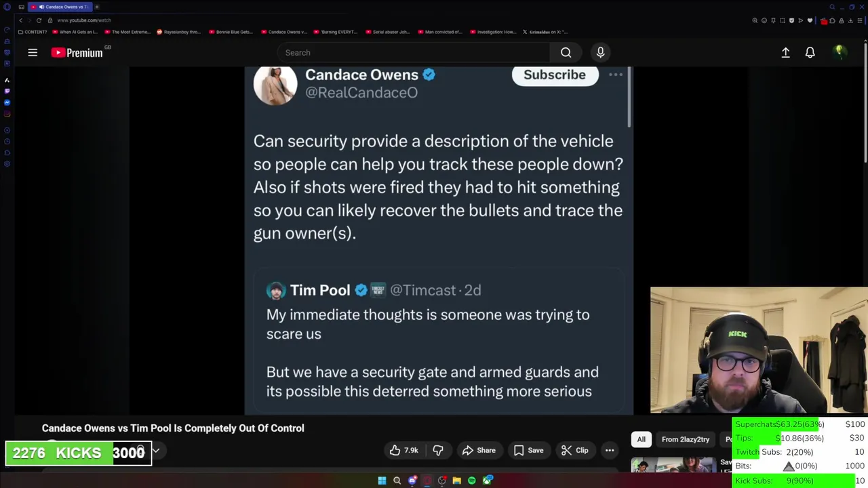Toggle the dislike thumbs-down button
This screenshot has height=488, width=868.
point(438,450)
